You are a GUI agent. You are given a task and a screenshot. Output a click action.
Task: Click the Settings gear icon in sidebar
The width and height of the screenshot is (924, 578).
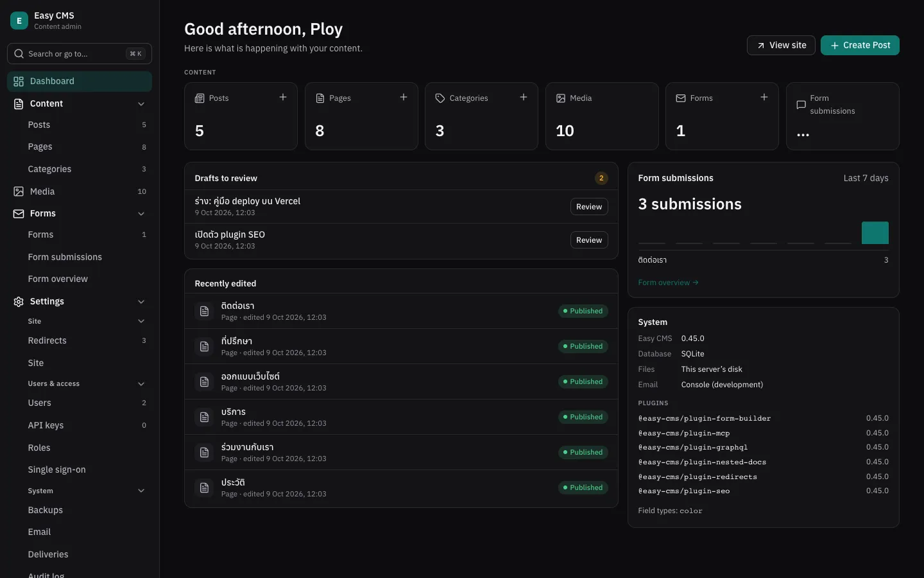tap(19, 301)
